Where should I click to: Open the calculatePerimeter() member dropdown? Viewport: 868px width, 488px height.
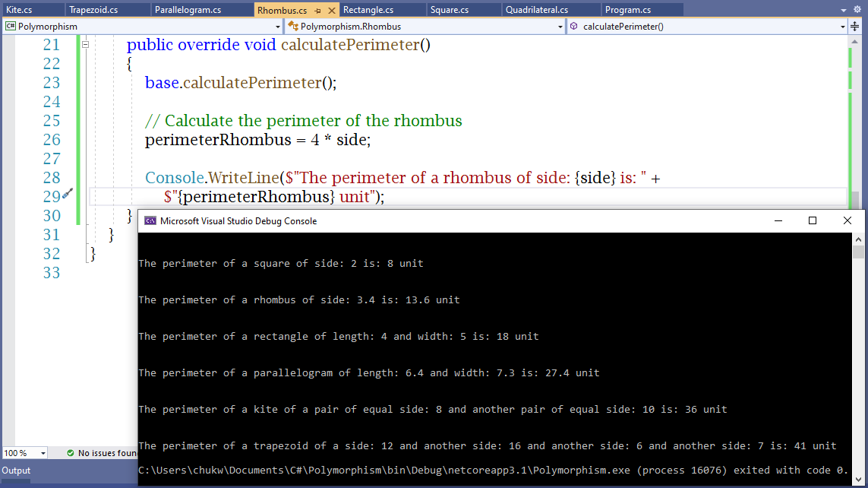point(842,27)
